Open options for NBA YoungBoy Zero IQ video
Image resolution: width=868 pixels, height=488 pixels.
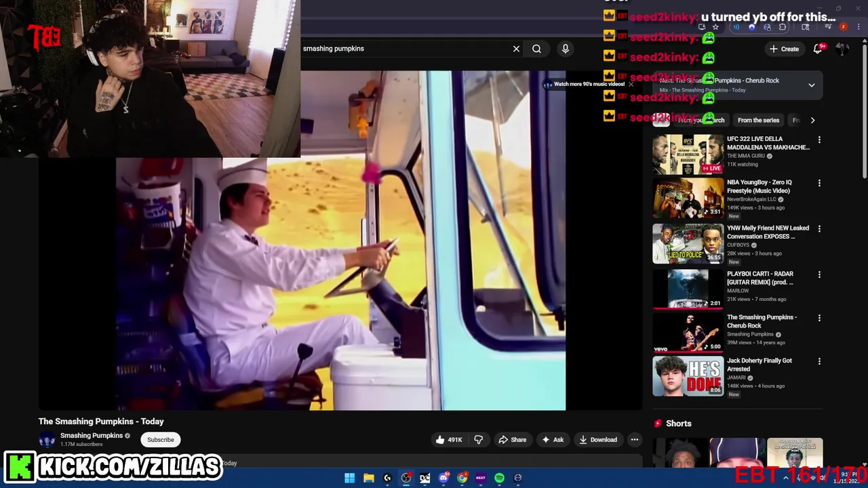pos(819,183)
